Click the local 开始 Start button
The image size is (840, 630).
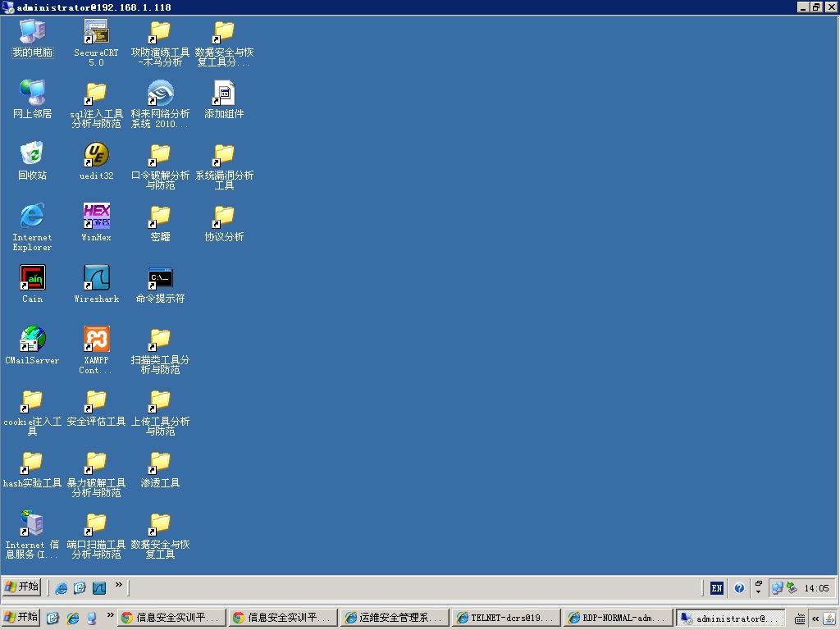click(x=21, y=617)
